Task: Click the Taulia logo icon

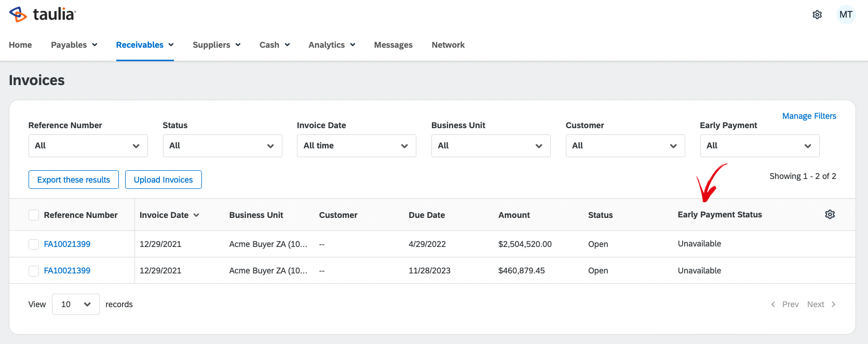Action: click(18, 15)
